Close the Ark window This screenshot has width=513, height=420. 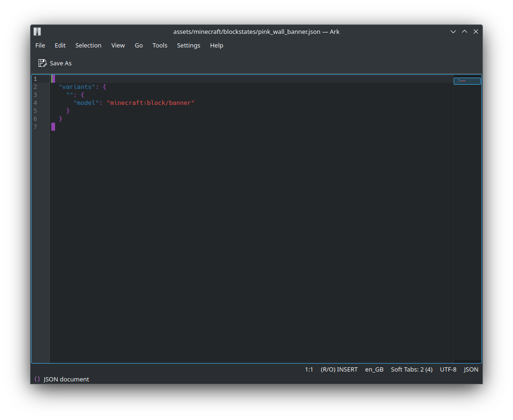[x=476, y=32]
